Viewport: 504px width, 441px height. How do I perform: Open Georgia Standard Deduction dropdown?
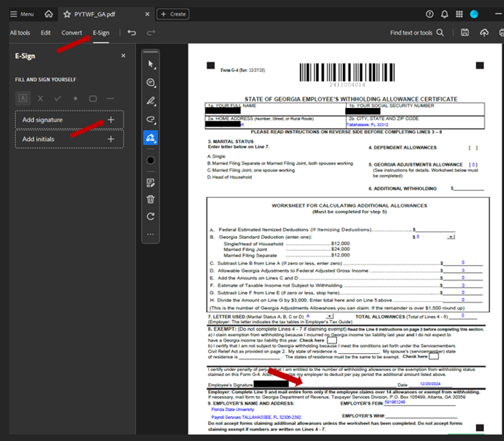pos(450,236)
